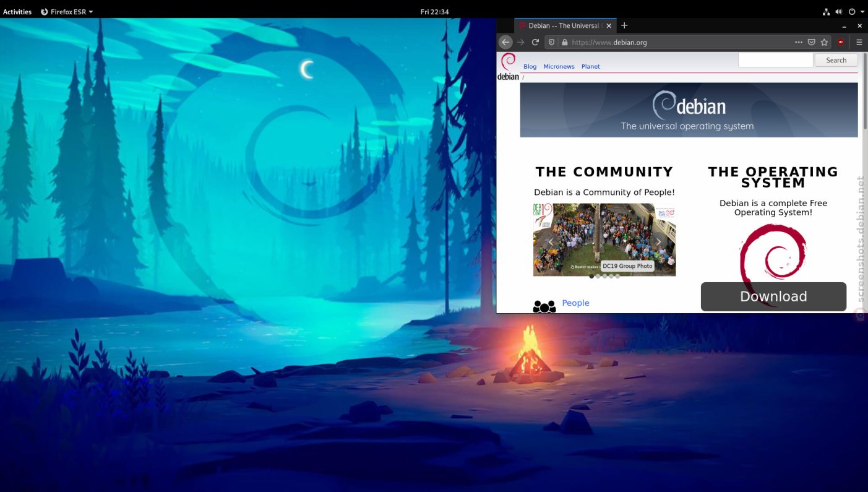The width and height of the screenshot is (868, 492).
Task: Expand the system menu arrow
Action: [862, 12]
